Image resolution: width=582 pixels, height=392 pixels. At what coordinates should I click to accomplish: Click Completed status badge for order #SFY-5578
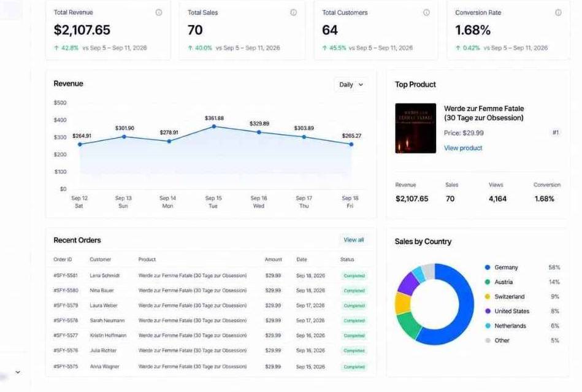tap(354, 321)
